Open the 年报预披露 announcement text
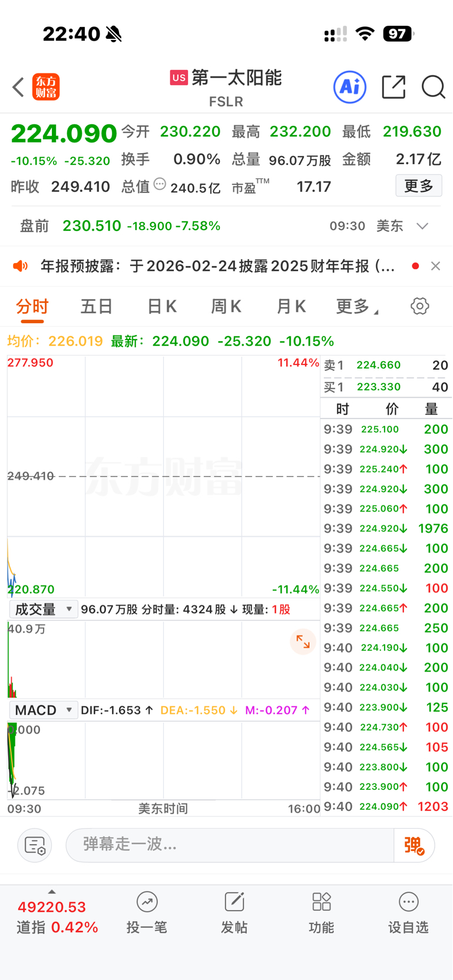The height and width of the screenshot is (980, 453). click(218, 266)
